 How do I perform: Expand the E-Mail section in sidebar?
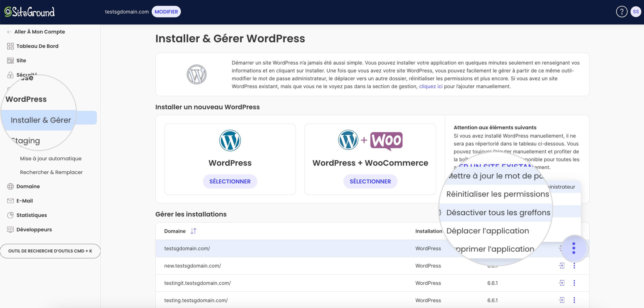24,201
